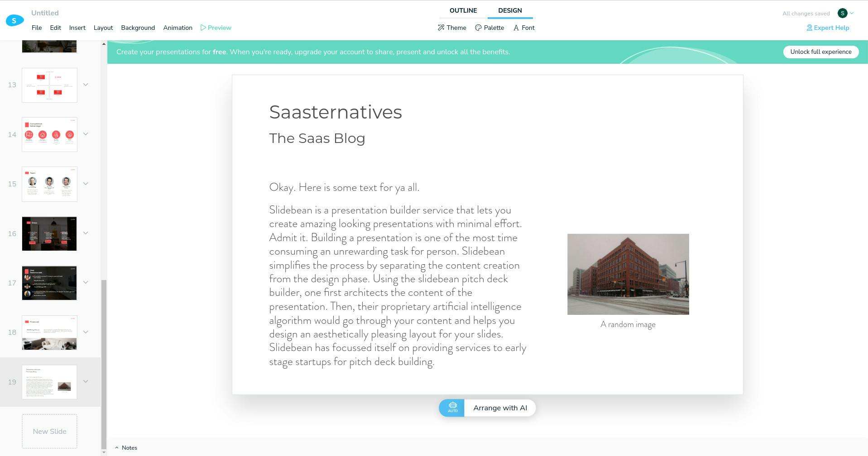
Task: Click Unlock full experience button
Action: (x=820, y=52)
